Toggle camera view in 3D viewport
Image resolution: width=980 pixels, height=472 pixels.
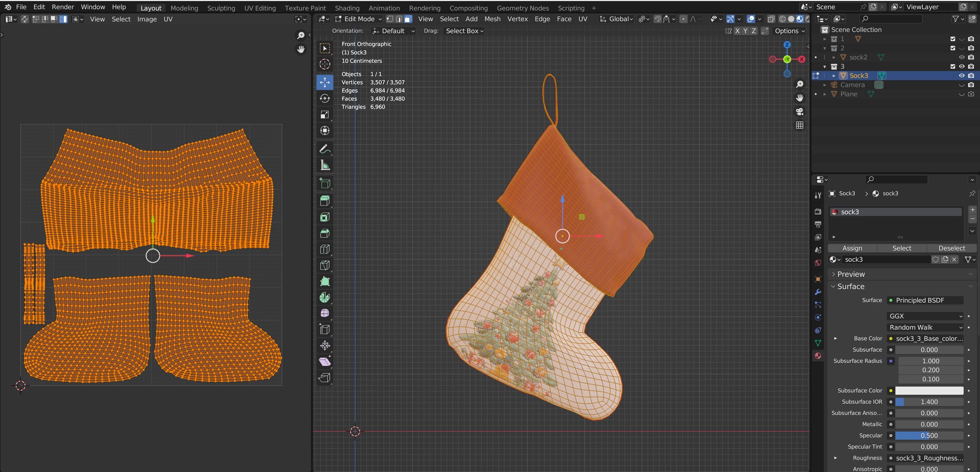click(800, 112)
